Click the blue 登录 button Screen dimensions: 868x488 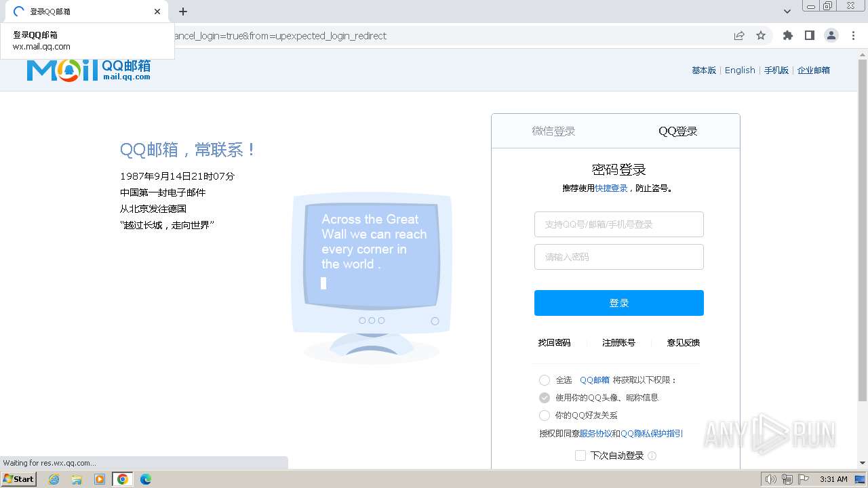click(x=619, y=303)
